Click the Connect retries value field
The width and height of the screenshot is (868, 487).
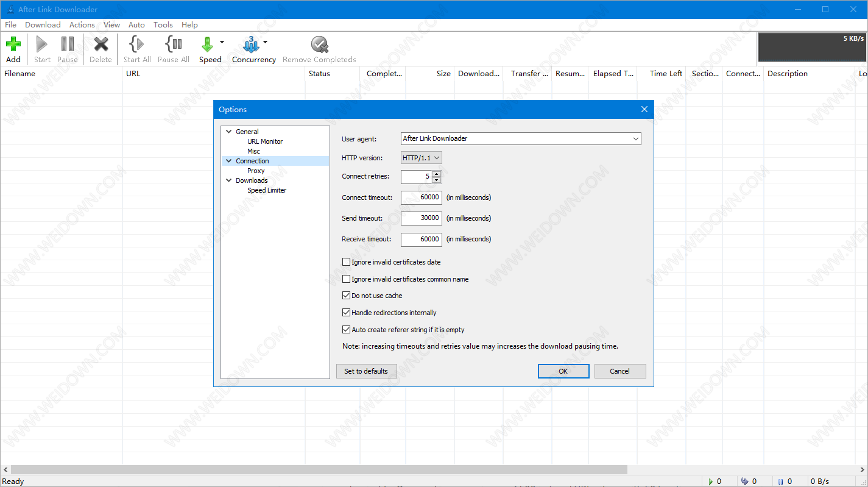(x=417, y=177)
